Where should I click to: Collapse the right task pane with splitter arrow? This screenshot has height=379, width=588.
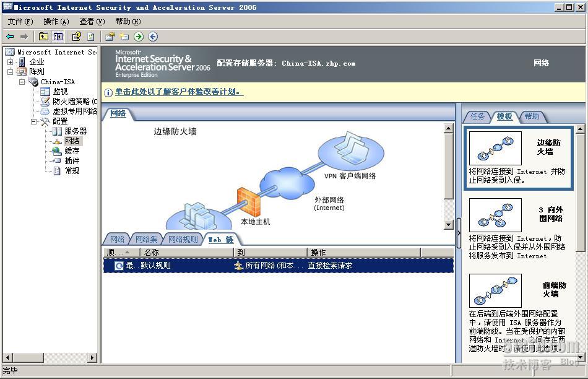point(459,233)
